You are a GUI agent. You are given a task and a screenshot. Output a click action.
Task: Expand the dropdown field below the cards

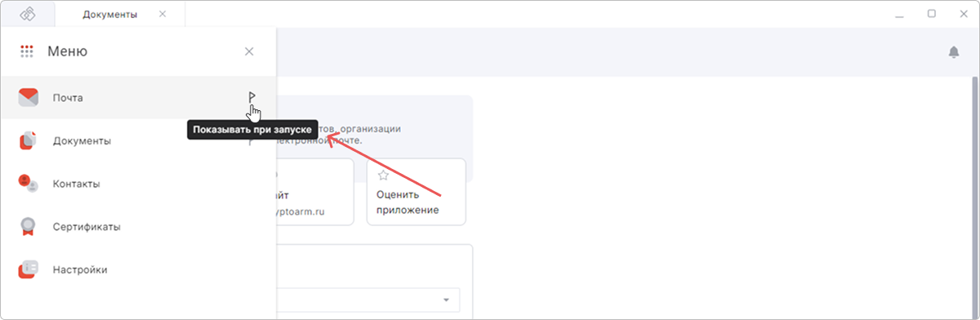pyautogui.click(x=368, y=300)
